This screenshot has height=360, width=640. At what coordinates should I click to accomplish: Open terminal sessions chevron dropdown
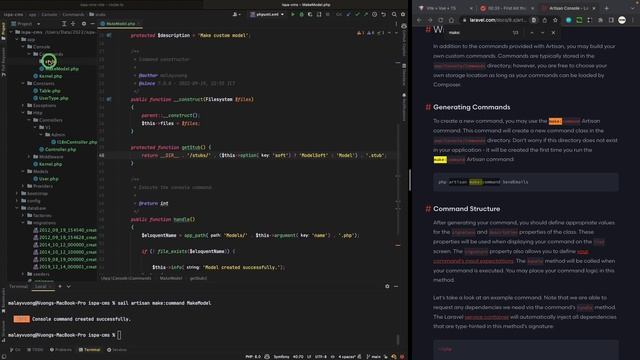tap(68, 287)
